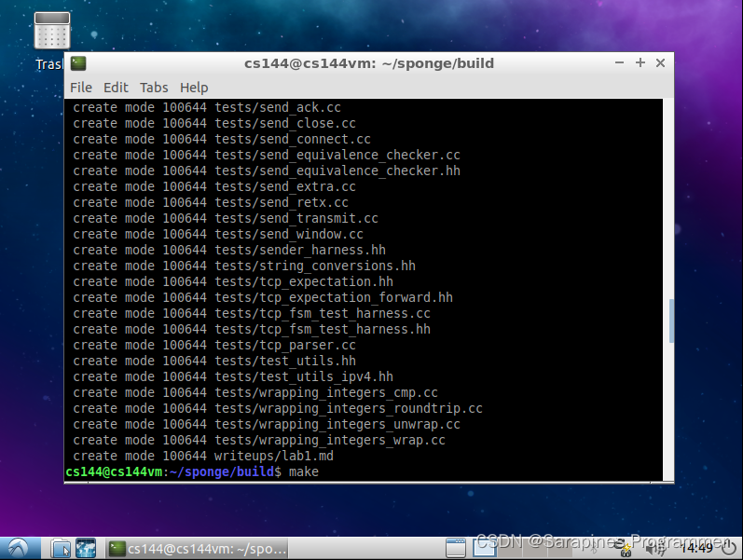
Task: Open the LXDE start menu button
Action: 17,548
